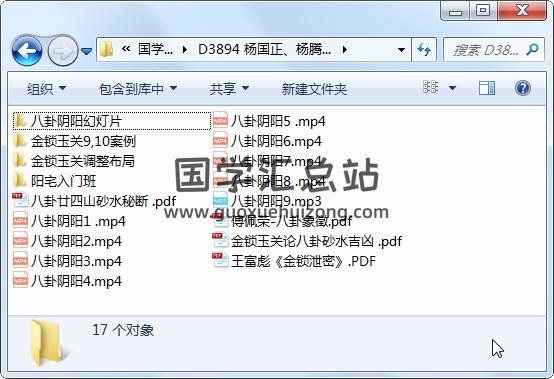Select D3894 杨国正 breadcrumb segment

click(264, 49)
